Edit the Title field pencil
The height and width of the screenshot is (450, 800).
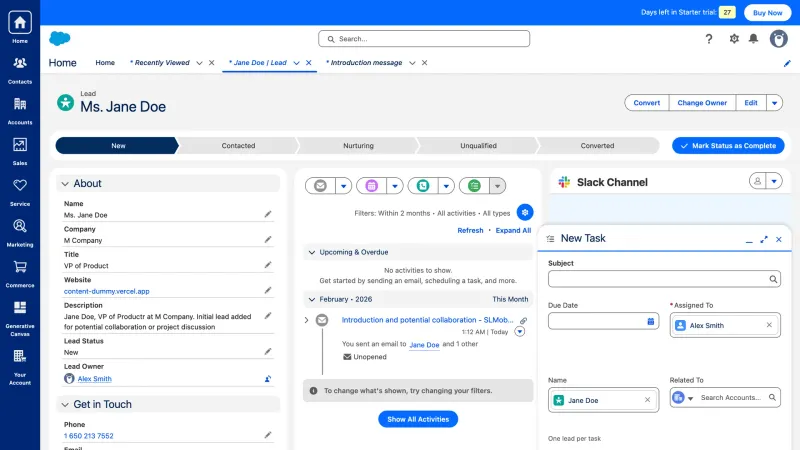[268, 265]
